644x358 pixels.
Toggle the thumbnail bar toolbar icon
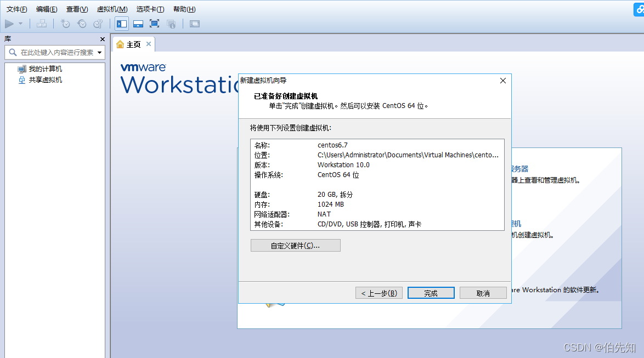pyautogui.click(x=138, y=24)
